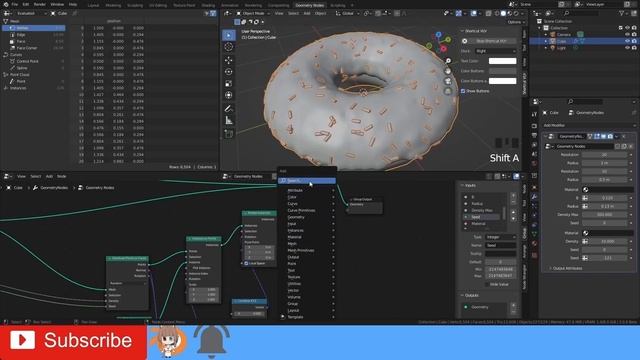Click the Start Shortcut VUr record icon
The image size is (640, 360).
[x=464, y=41]
